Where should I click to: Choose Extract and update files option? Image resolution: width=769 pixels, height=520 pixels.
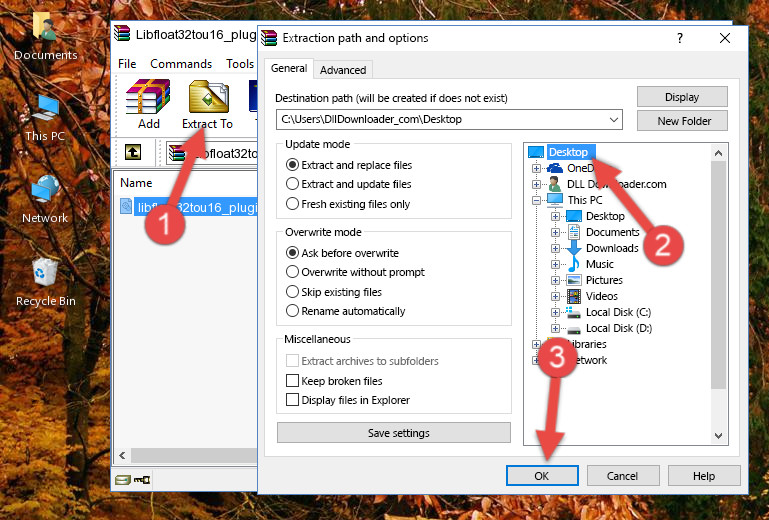coord(349,184)
